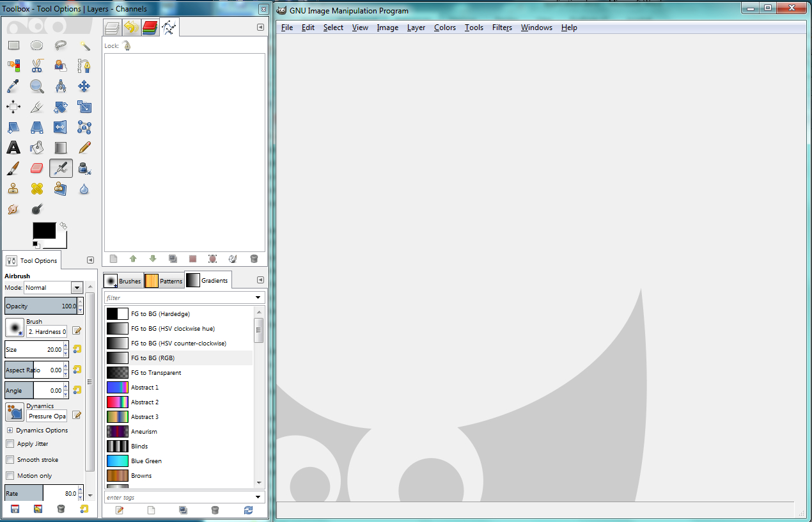Toggle the Smooth stroke checkbox
This screenshot has width=812, height=522.
(10, 460)
